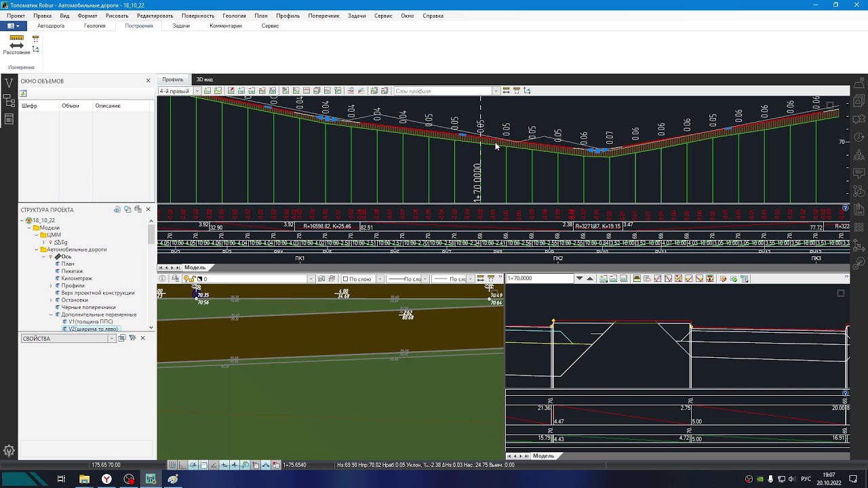Select Верх проектной конструкции tree item
Screen dimensions: 868x488
pos(98,293)
